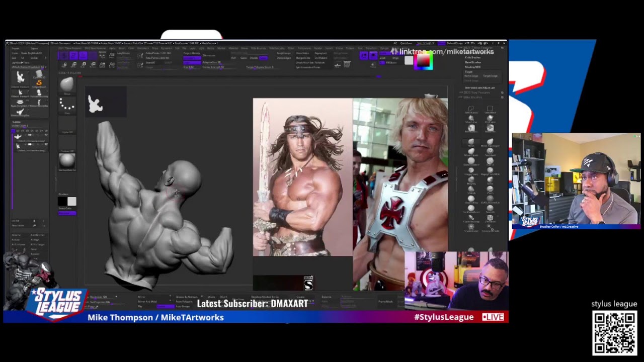
Task: Collapse the Subtool palette section
Action: point(17,122)
